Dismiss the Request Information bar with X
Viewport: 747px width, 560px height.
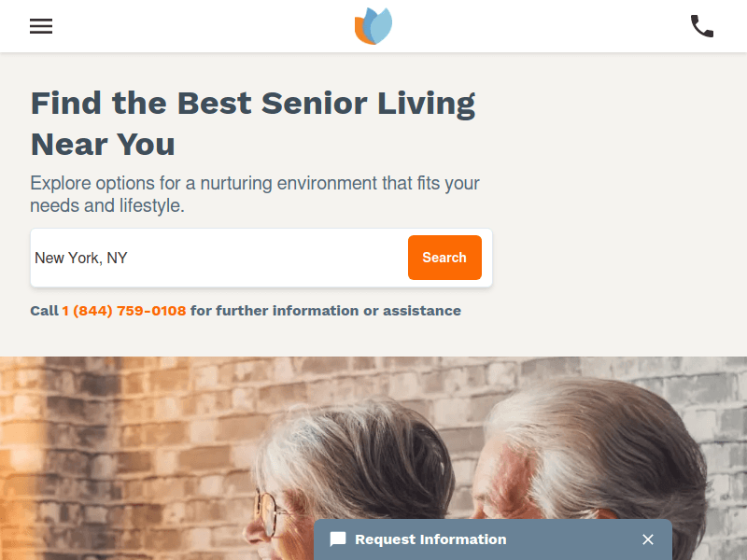point(648,539)
